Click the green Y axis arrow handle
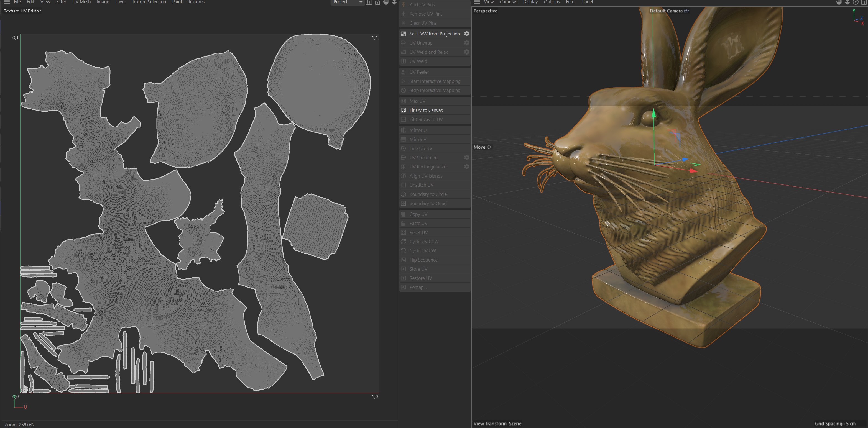 tap(654, 113)
